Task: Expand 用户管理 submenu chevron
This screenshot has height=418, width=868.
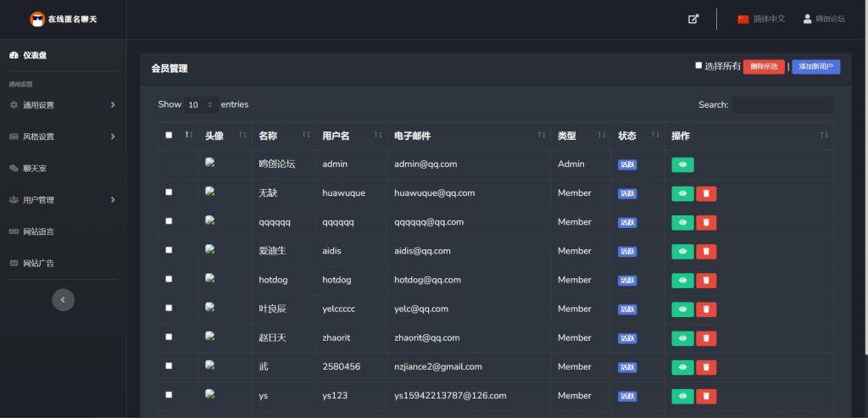Action: click(113, 200)
